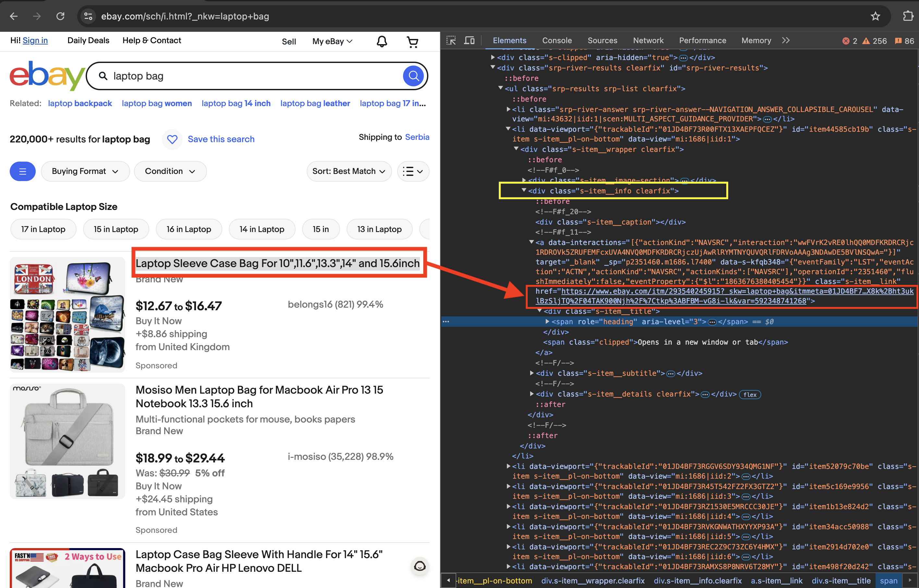919x588 pixels.
Task: Click the Sign in link
Action: click(x=35, y=40)
